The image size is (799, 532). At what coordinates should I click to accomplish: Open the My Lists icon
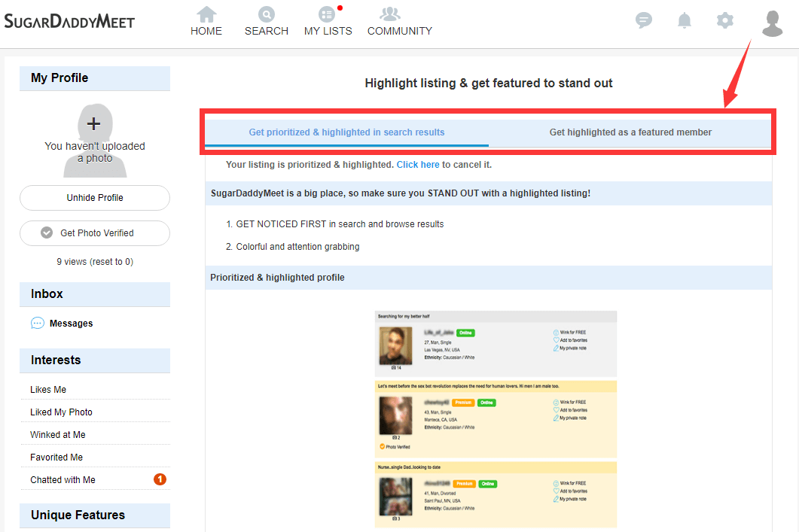click(x=327, y=14)
